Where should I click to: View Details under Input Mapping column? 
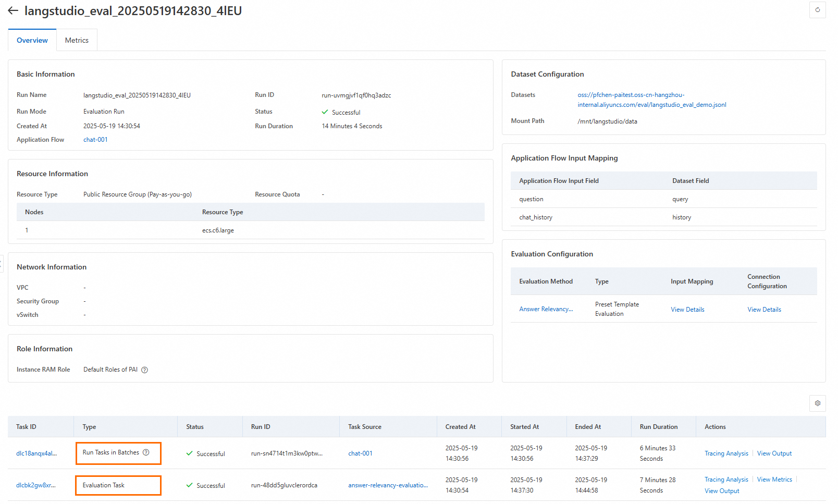[x=687, y=310]
